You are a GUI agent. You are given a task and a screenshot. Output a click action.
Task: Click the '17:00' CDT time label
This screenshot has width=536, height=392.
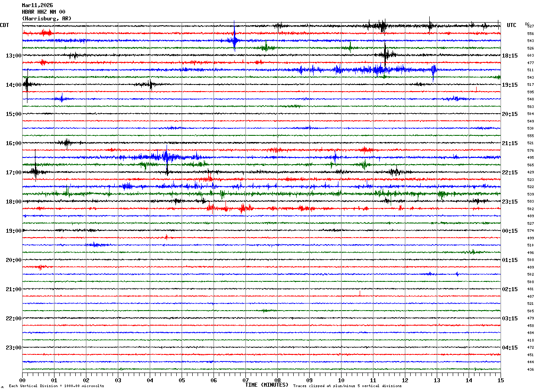[x=13, y=173]
